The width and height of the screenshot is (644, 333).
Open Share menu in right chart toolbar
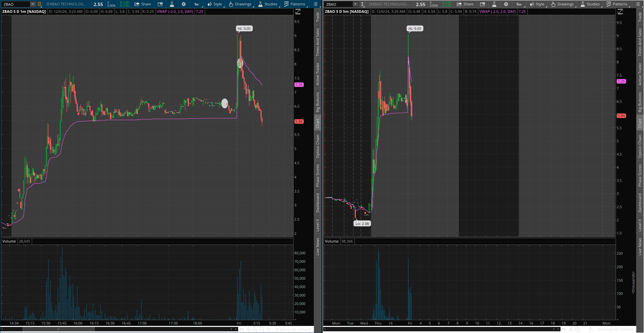click(465, 4)
